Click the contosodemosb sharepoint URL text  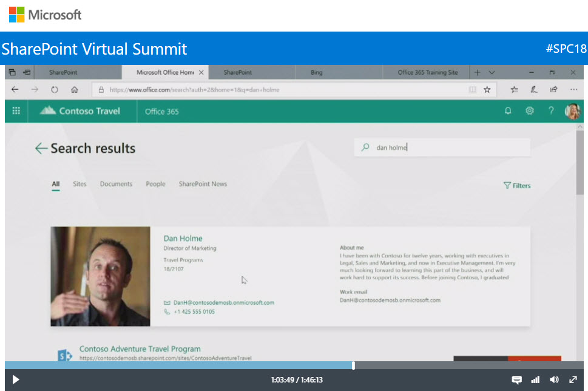click(x=166, y=358)
